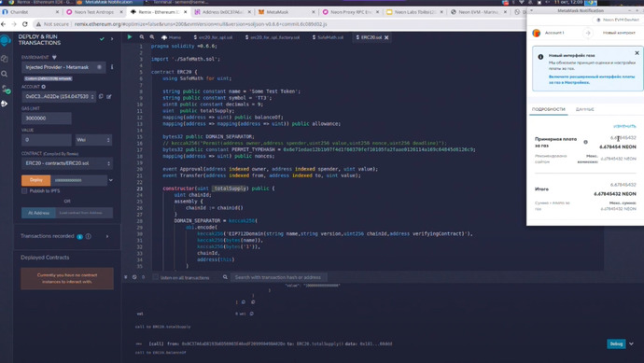Switch to erc20_for_spl_factory.sol tab
Image resolution: width=644 pixels, height=363 pixels.
tap(273, 37)
